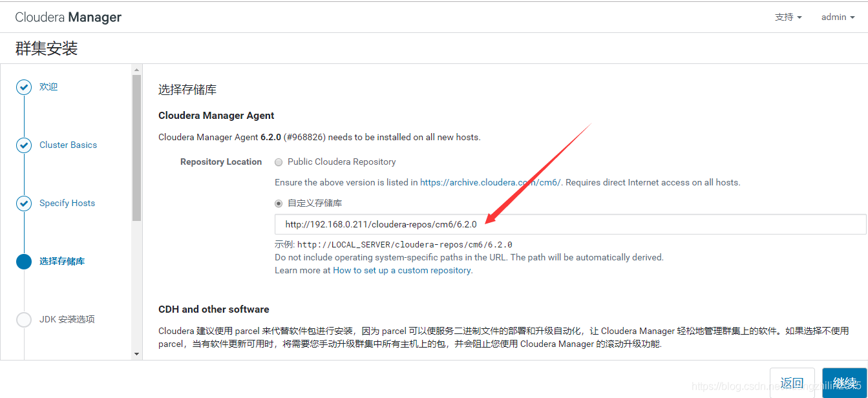Image resolution: width=868 pixels, height=398 pixels.
Task: Go to the 欢迎 wizard step
Action: (48, 87)
